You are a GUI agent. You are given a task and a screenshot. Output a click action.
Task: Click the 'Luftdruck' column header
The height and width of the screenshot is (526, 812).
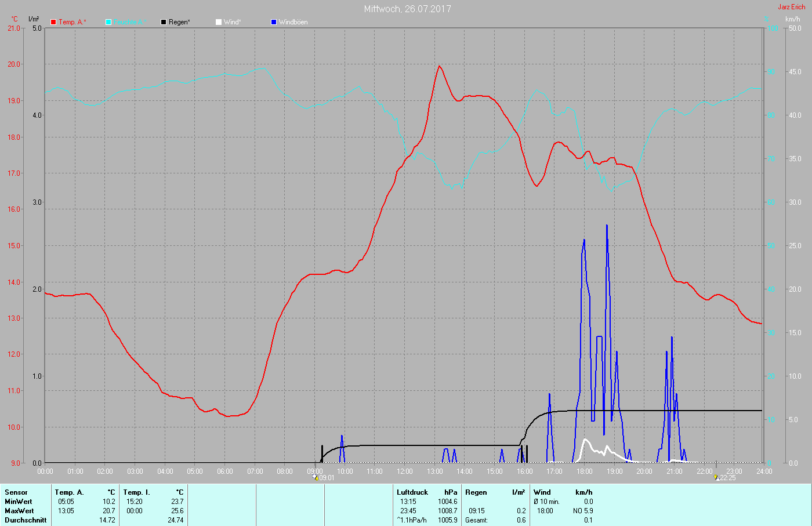tap(412, 492)
